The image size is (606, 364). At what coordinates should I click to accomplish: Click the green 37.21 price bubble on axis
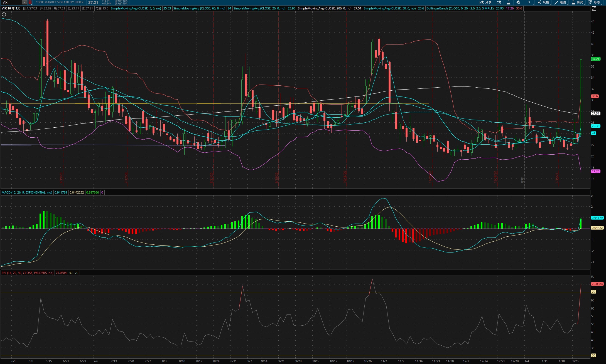click(x=596, y=59)
